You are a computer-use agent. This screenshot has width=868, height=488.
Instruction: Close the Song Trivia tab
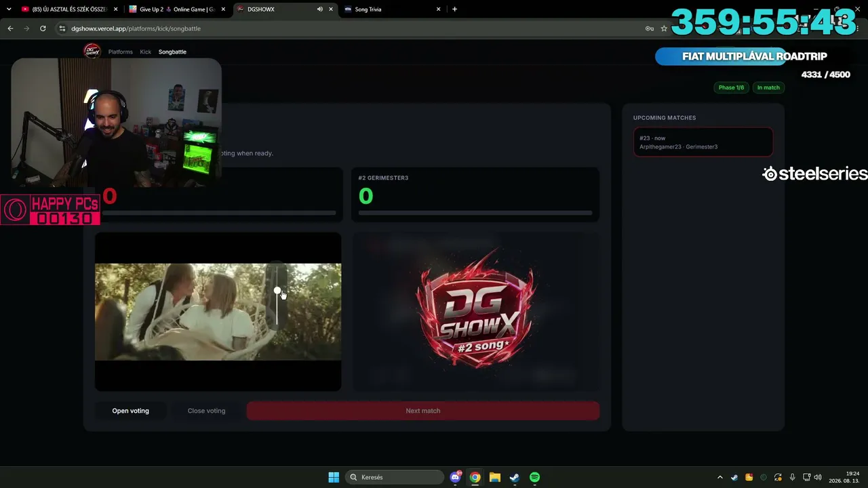point(439,9)
